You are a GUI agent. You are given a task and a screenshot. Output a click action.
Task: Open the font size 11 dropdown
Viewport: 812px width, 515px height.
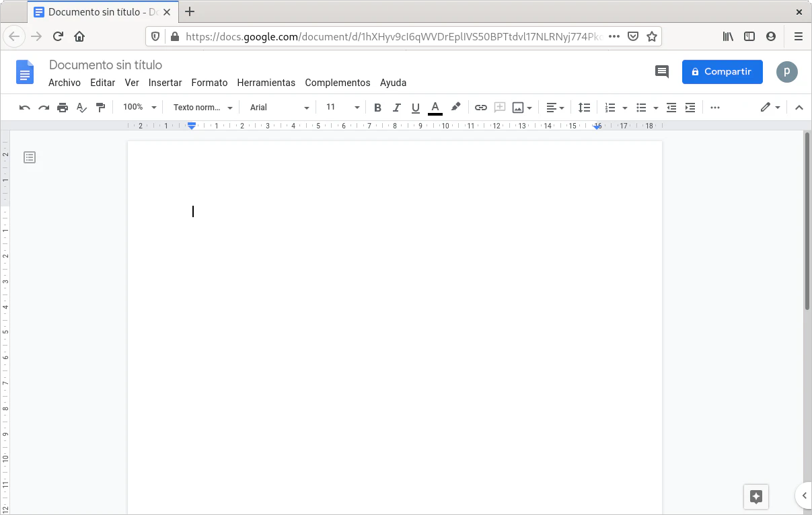(342, 108)
